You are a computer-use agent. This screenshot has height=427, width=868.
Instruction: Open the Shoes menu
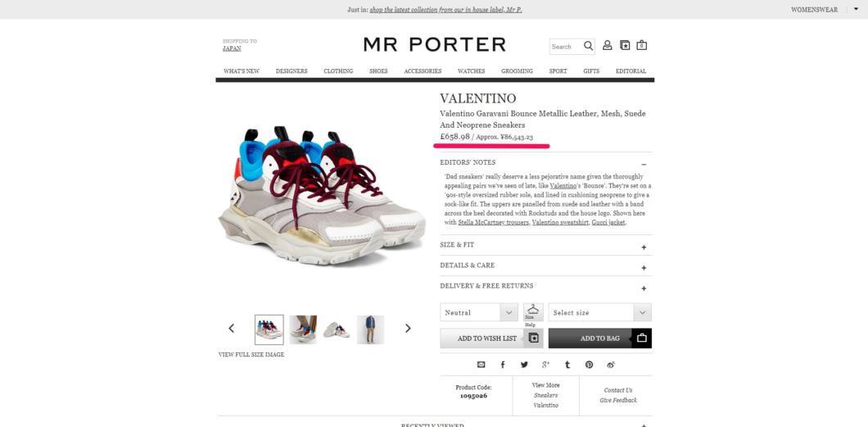(x=378, y=70)
